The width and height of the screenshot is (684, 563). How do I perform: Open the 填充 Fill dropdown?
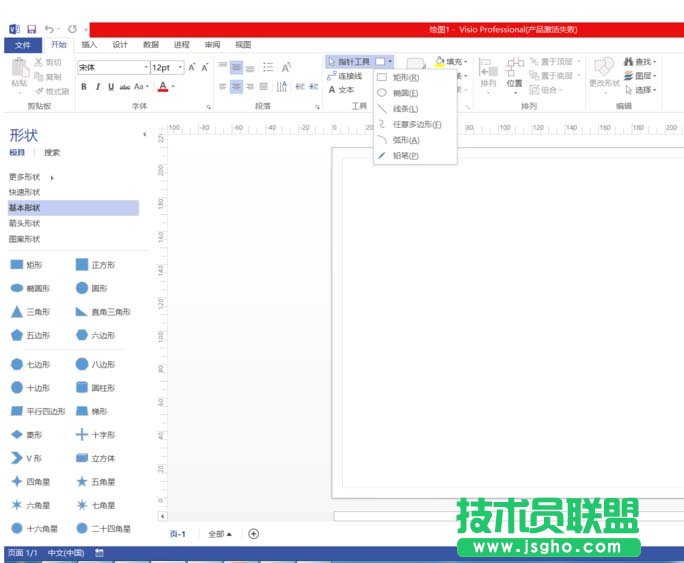451,61
